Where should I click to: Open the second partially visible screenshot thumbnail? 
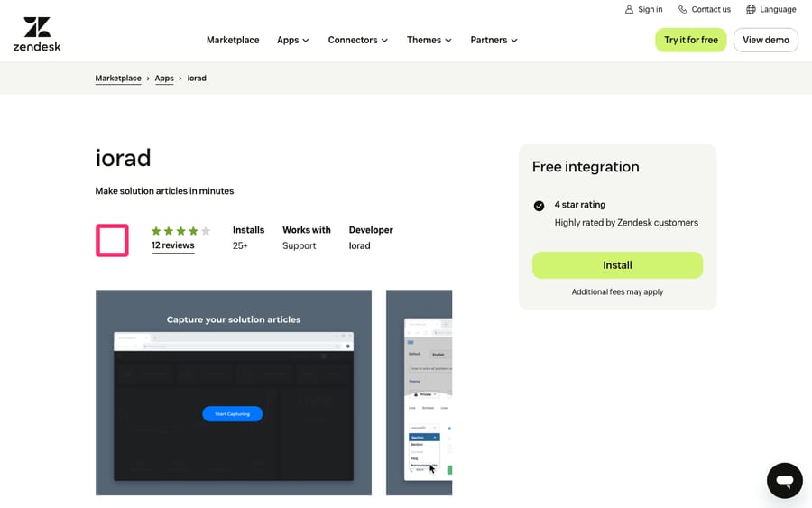(x=419, y=393)
